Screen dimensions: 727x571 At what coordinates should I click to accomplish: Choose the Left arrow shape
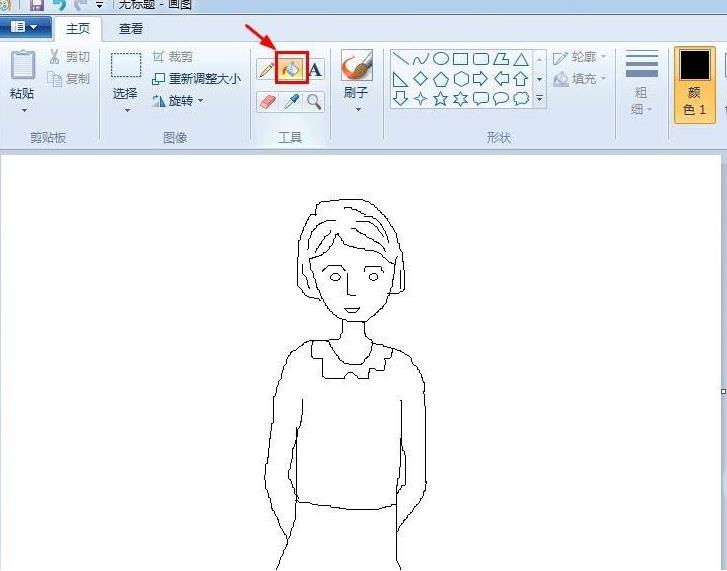click(x=501, y=79)
